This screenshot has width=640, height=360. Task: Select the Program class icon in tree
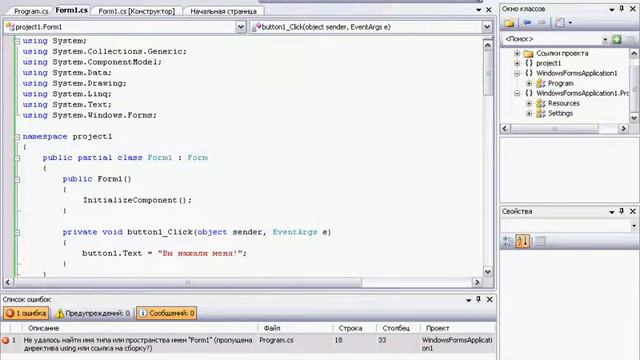click(540, 83)
